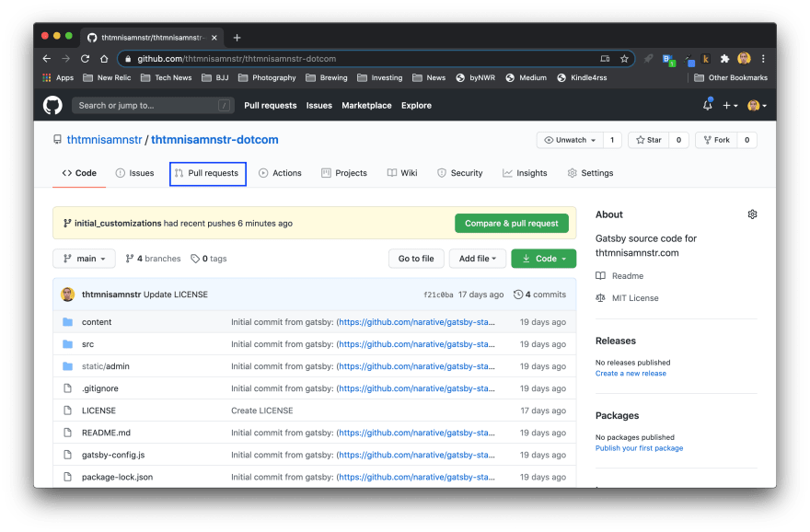This screenshot has height=532, width=810.
Task: Click the browser home icon
Action: (104, 59)
